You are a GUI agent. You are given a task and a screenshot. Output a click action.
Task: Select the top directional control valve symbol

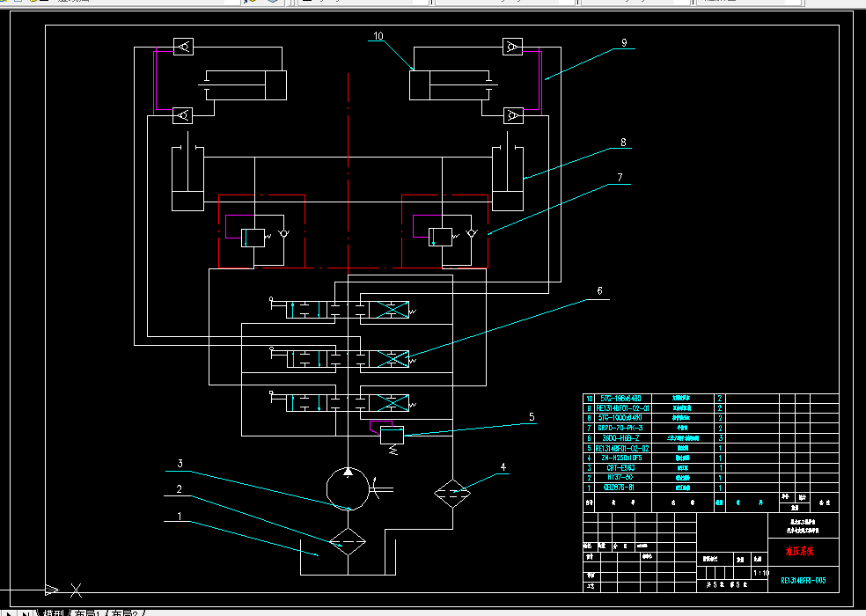(x=348, y=310)
